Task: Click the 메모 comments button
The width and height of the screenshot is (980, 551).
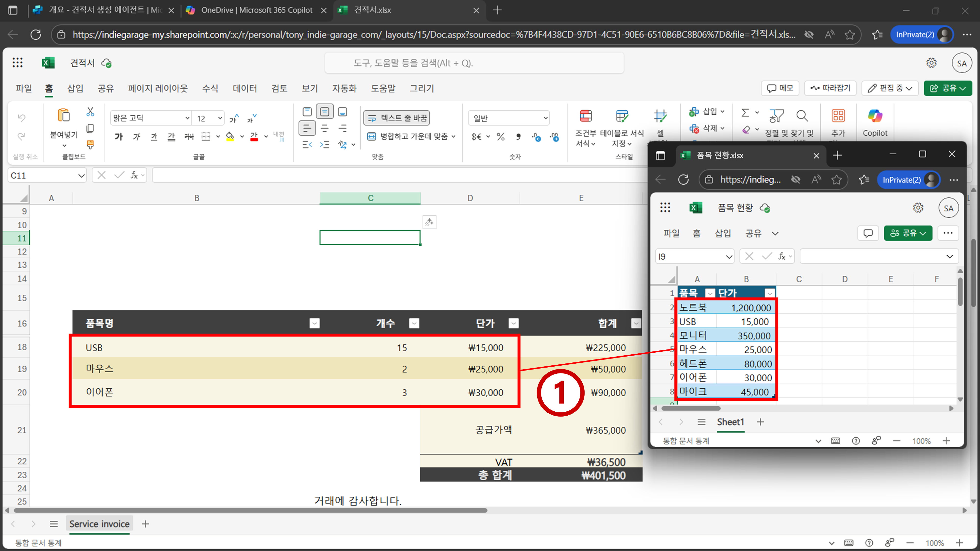Action: 780,88
